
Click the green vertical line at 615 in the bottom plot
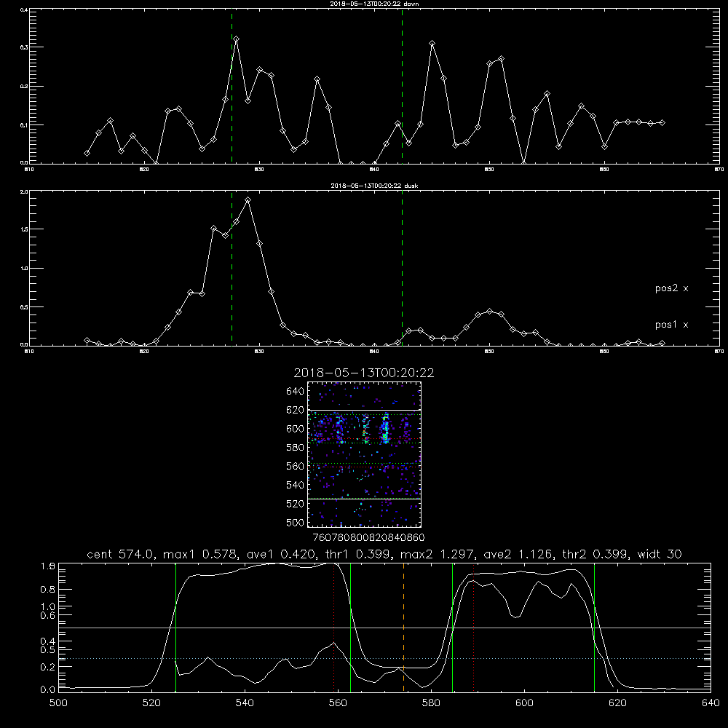pyautogui.click(x=594, y=627)
